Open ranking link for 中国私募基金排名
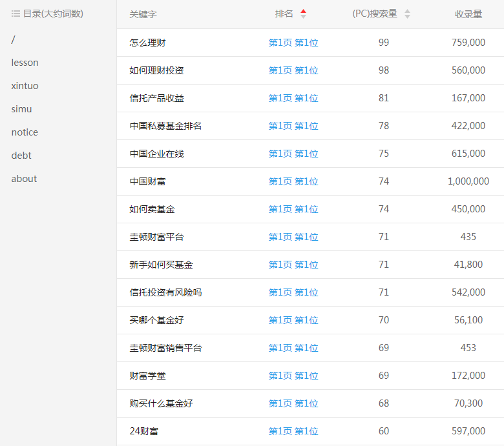The width and height of the screenshot is (504, 446). [x=293, y=126]
